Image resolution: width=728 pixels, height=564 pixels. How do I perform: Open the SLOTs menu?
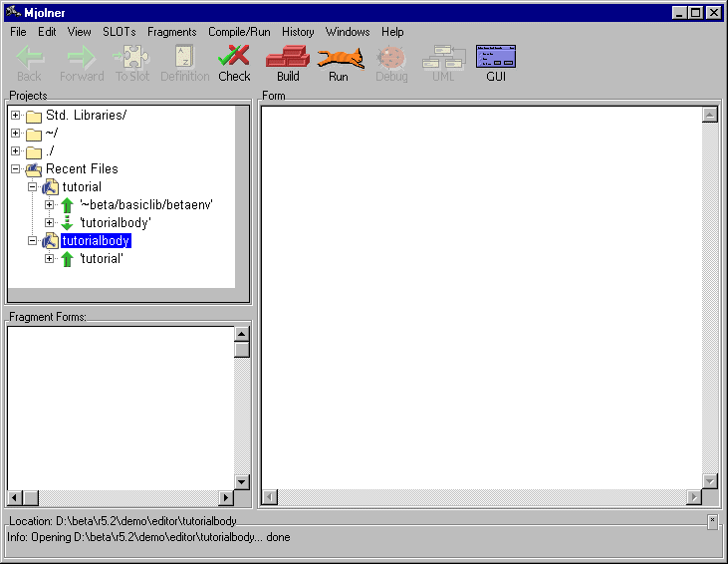pos(120,32)
